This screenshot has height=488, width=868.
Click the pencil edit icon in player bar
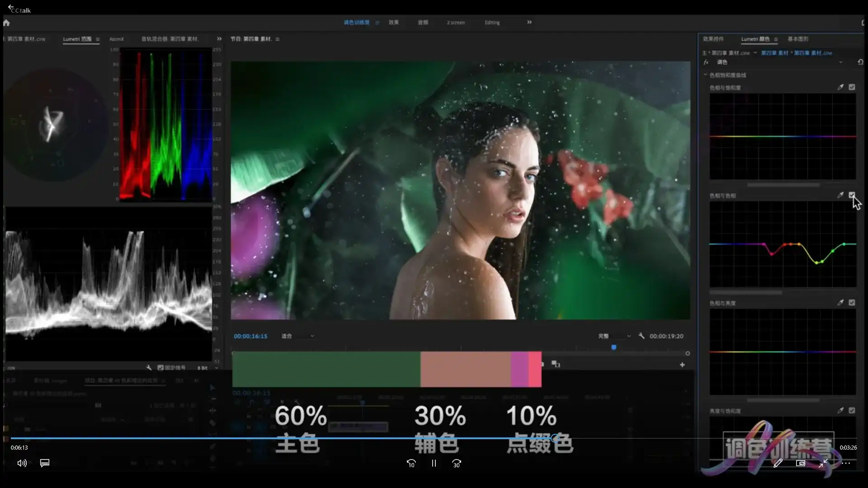(x=778, y=463)
